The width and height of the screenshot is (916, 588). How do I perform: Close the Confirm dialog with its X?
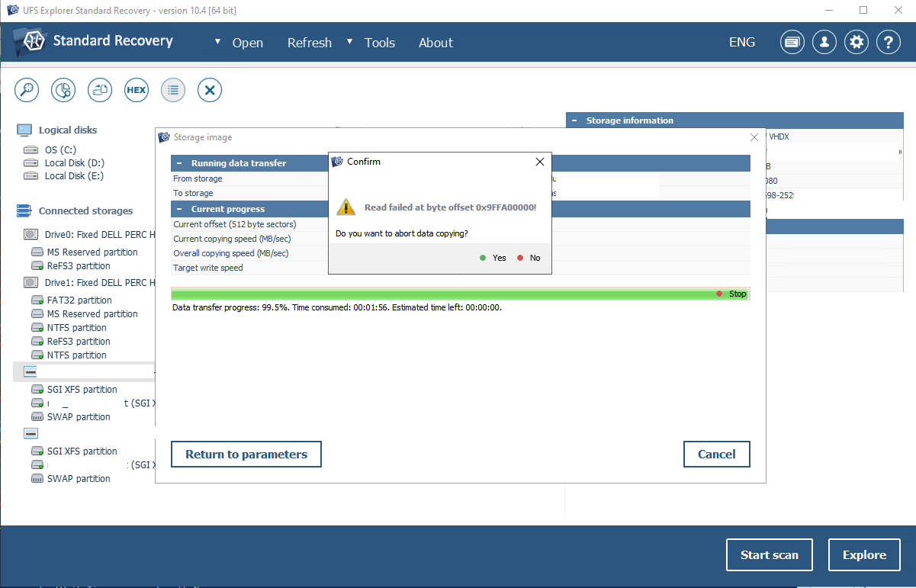pyautogui.click(x=540, y=162)
